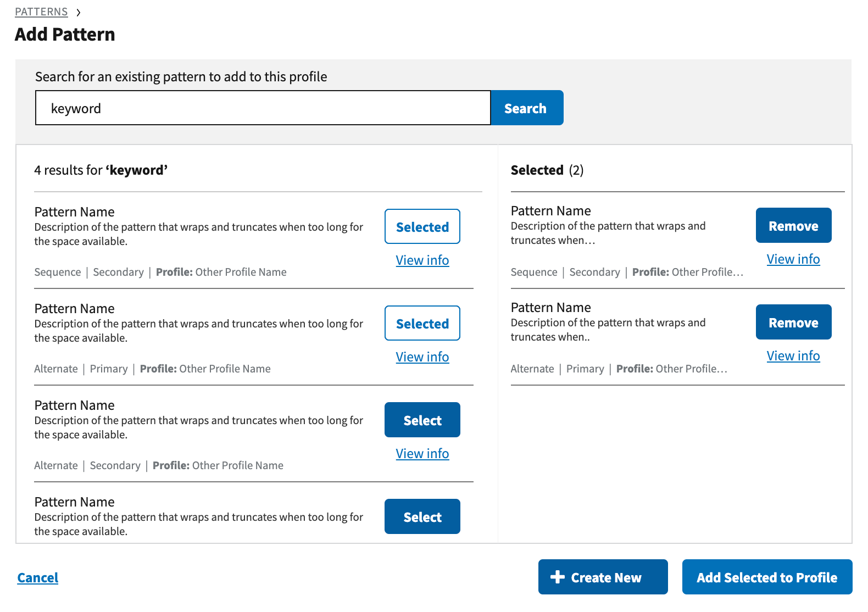The height and width of the screenshot is (612, 868).
Task: View info for second selected pattern
Action: [x=793, y=356]
